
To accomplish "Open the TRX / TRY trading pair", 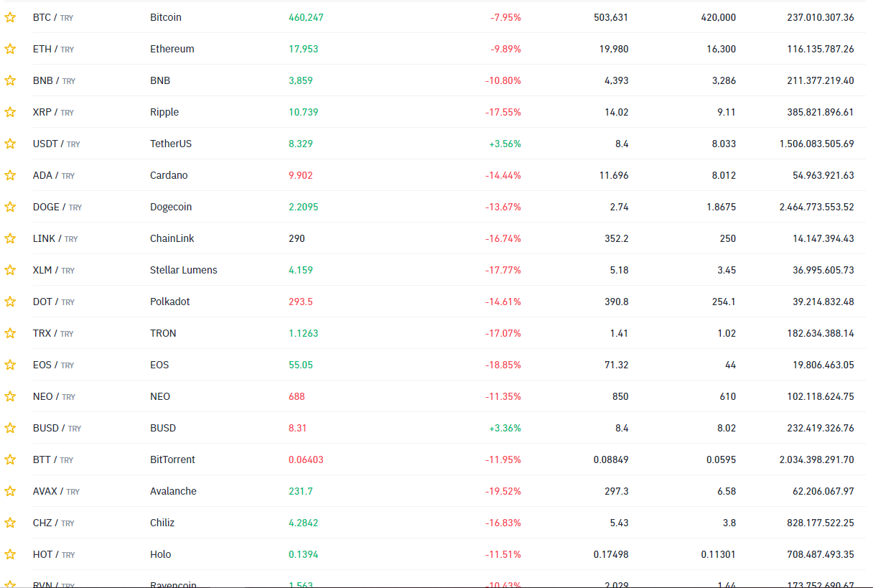I will [x=54, y=333].
